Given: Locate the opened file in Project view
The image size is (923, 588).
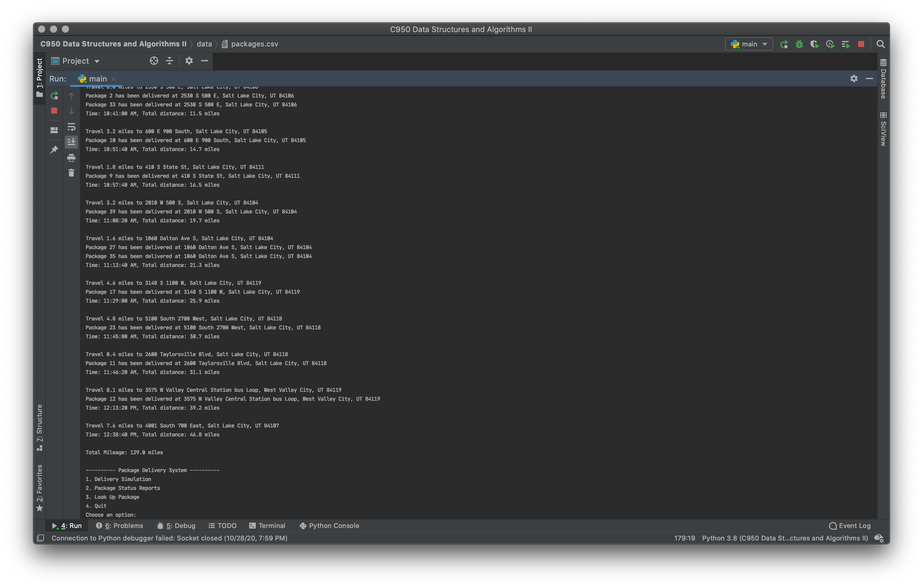Looking at the screenshot, I should 154,61.
